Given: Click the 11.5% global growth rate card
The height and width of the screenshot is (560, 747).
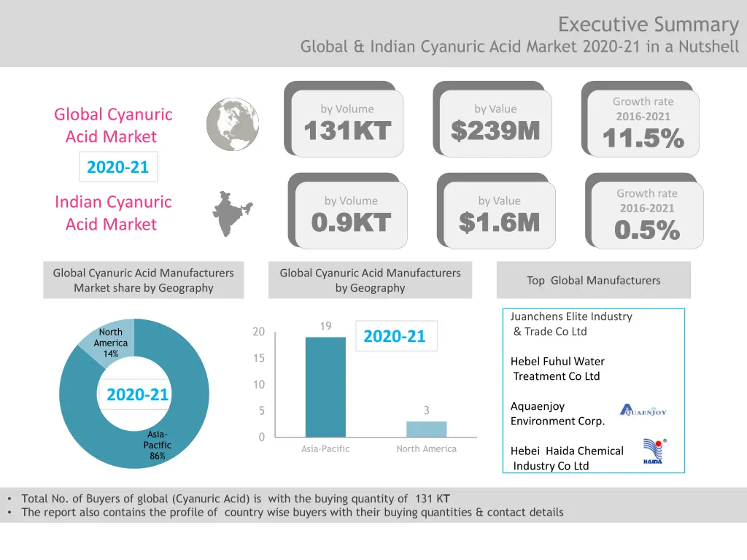Looking at the screenshot, I should tap(643, 123).
